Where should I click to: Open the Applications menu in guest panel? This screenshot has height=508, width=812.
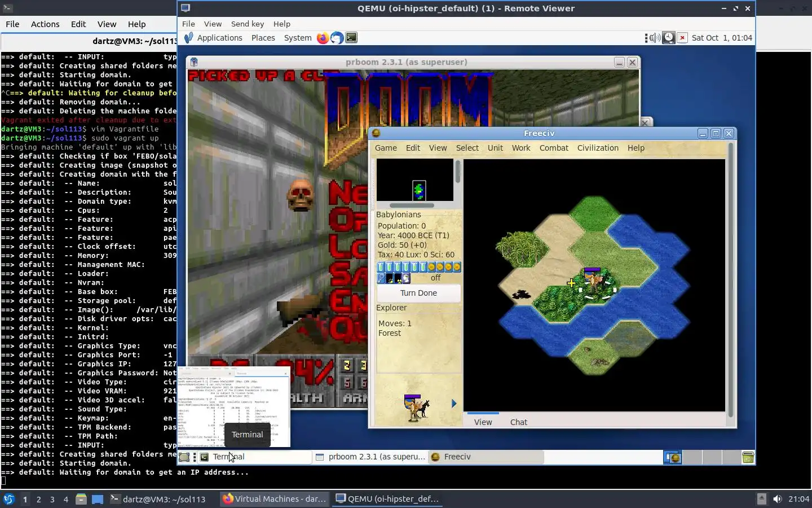(x=219, y=38)
